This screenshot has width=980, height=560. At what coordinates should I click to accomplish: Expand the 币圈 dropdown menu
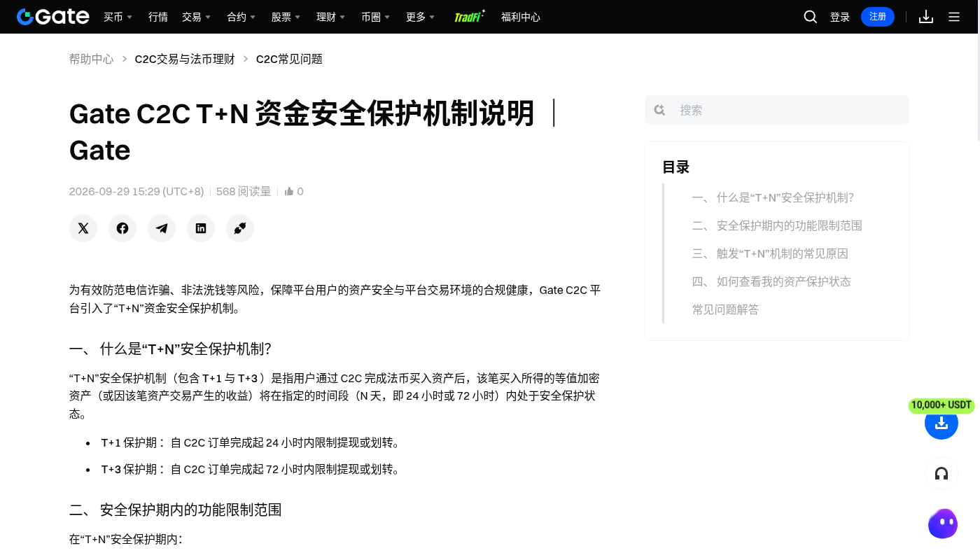click(x=375, y=17)
